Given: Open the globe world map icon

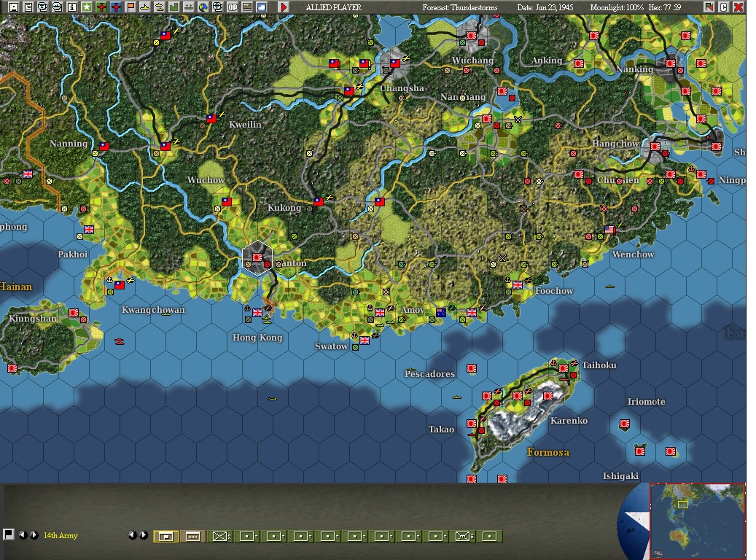Looking at the screenshot, I should coord(203,7).
